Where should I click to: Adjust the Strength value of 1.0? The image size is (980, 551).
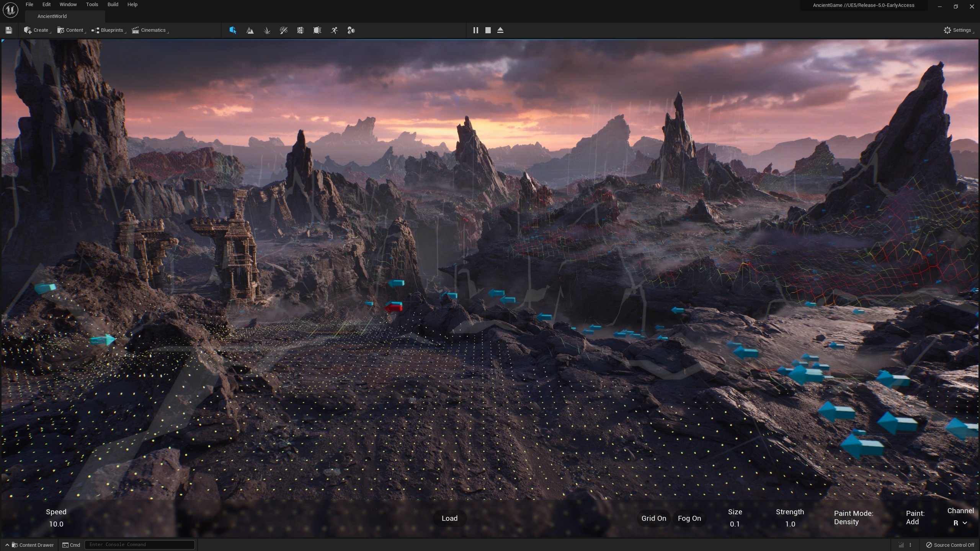(790, 524)
